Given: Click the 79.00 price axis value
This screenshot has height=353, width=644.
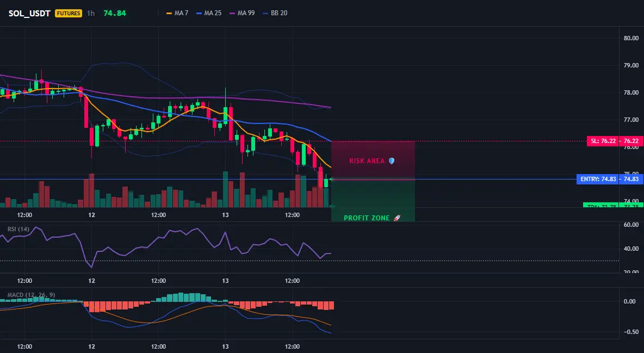Looking at the screenshot, I should pos(631,65).
